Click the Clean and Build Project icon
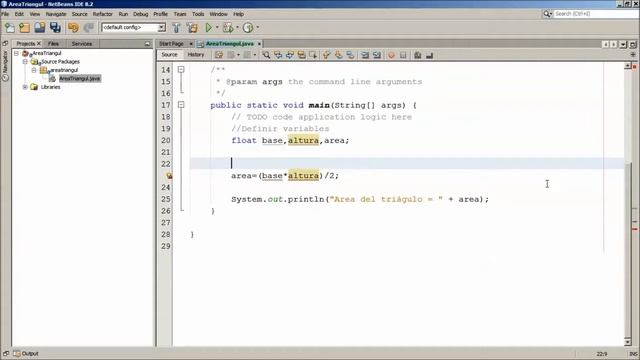Screen dimensions: 640x360 coord(192,27)
